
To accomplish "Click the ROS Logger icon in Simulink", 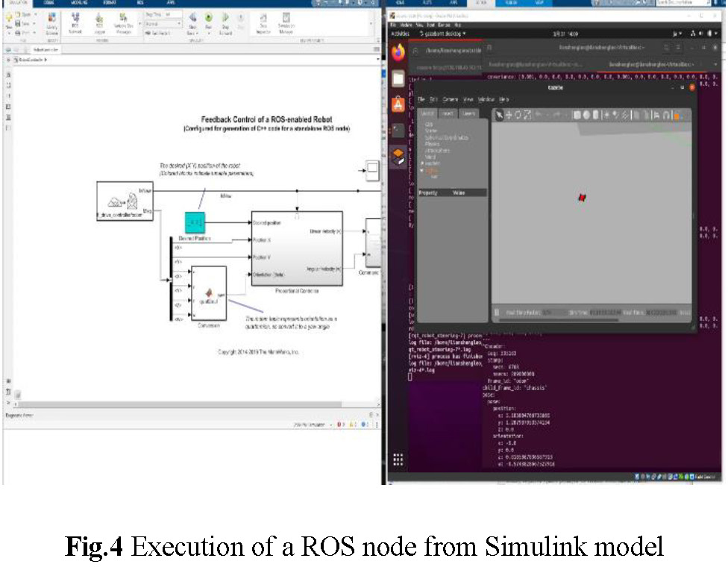I will [99, 22].
